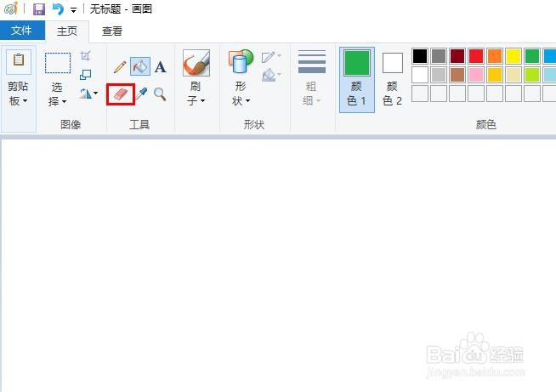The width and height of the screenshot is (556, 392).
Task: Pick the pink color swatch
Action: 476,75
